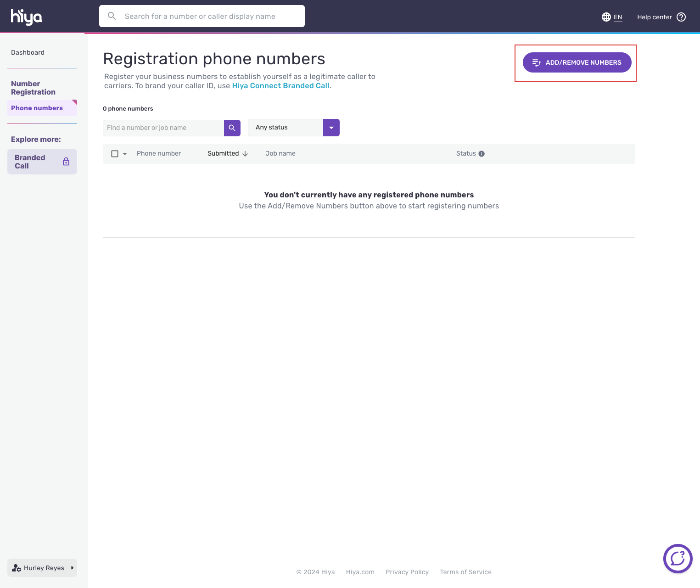The image size is (700, 588).
Task: Click the lock icon on Branded Call
Action: pos(66,162)
